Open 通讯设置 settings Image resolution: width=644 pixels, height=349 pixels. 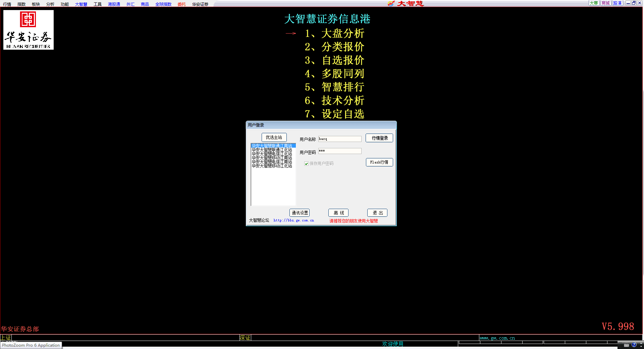(300, 213)
